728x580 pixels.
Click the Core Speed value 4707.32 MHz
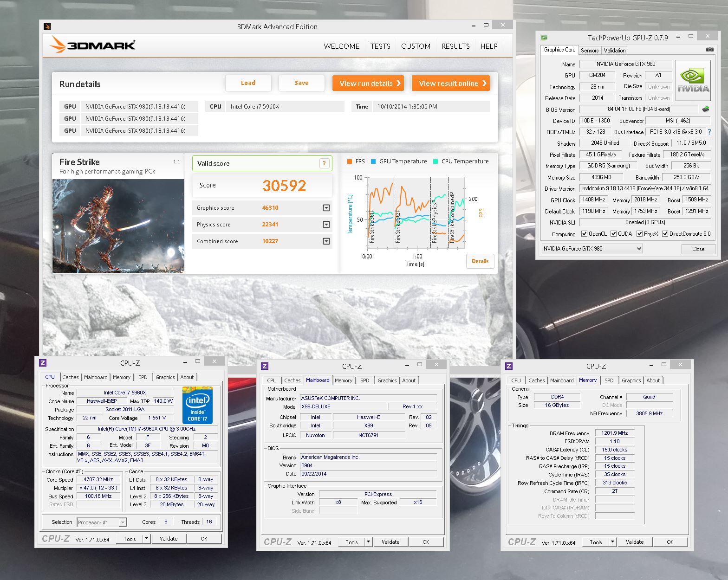(x=98, y=480)
